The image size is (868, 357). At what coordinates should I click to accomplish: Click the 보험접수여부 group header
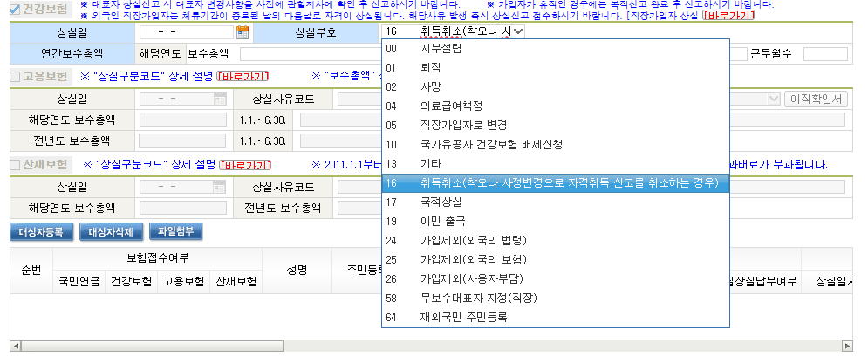tap(157, 259)
